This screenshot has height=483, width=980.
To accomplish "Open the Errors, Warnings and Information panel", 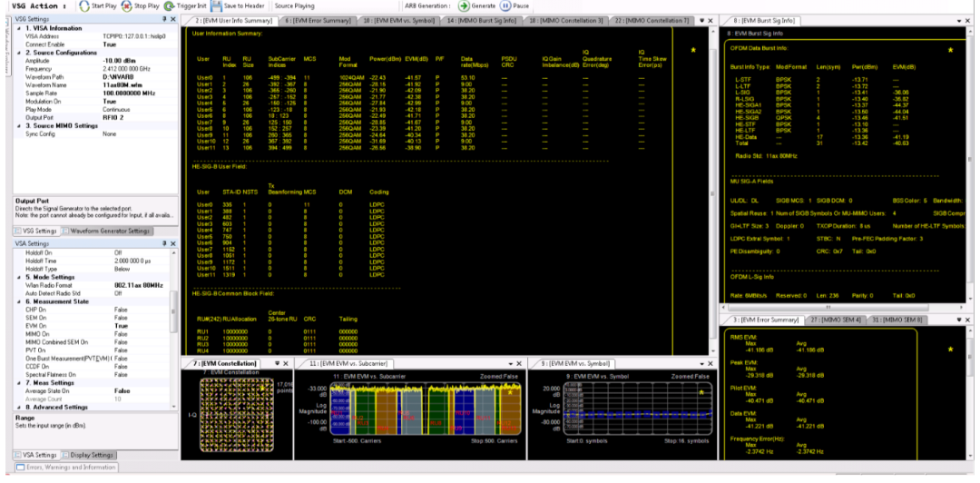I will [x=66, y=467].
